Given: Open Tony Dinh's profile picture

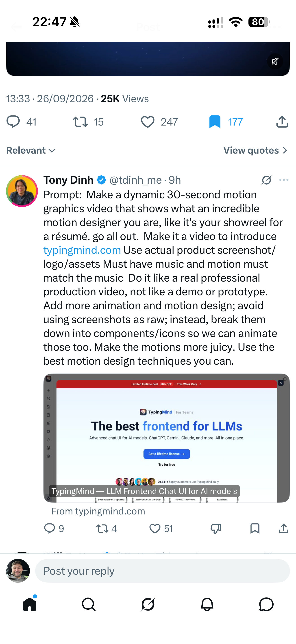Looking at the screenshot, I should click(22, 191).
